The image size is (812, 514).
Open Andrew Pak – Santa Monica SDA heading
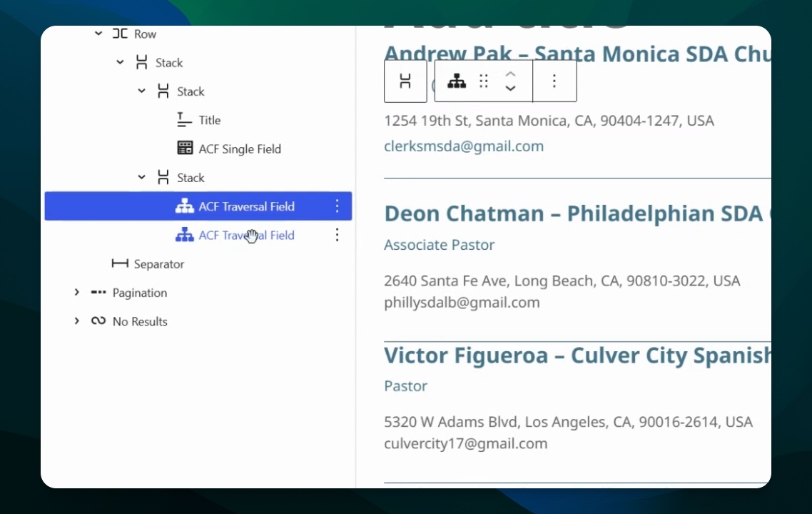[x=577, y=54]
